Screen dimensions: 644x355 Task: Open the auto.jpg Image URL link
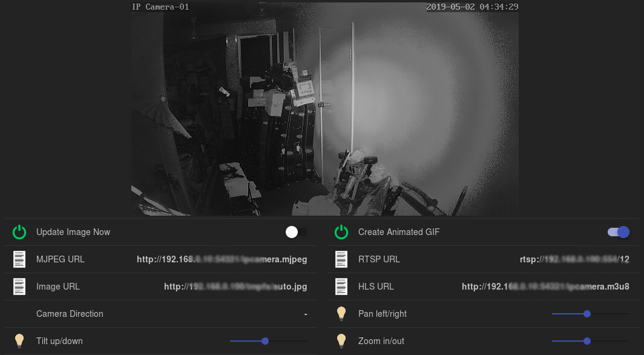point(236,287)
